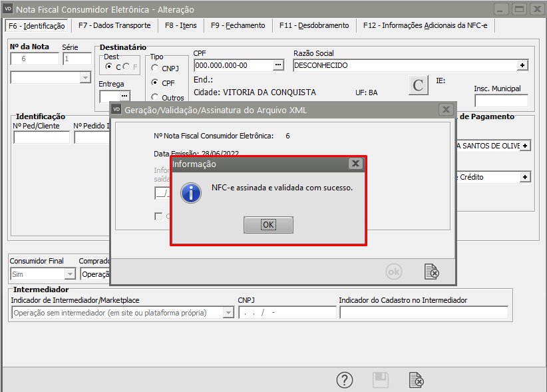The image size is (547, 392).
Task: Minimize the Nota Fiscal Consumidor window
Action: pyautogui.click(x=500, y=9)
